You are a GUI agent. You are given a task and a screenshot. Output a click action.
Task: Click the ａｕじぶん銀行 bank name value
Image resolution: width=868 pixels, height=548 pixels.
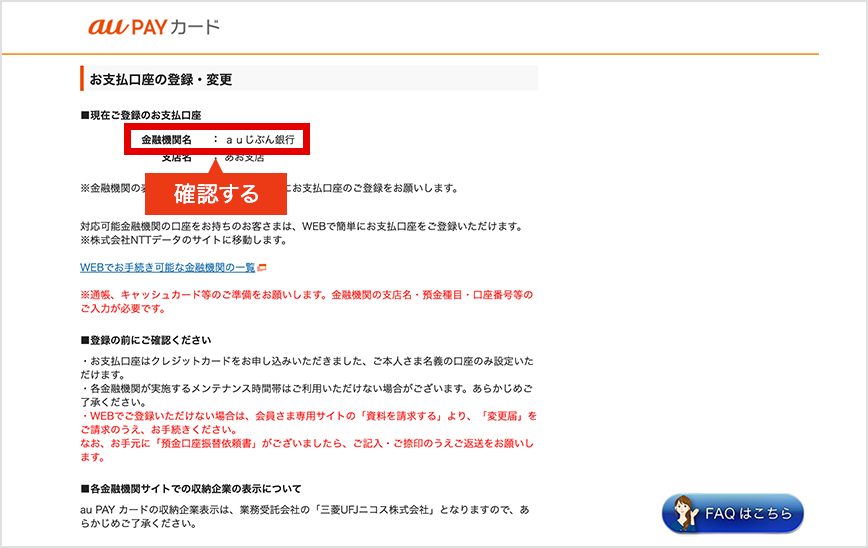[260, 140]
